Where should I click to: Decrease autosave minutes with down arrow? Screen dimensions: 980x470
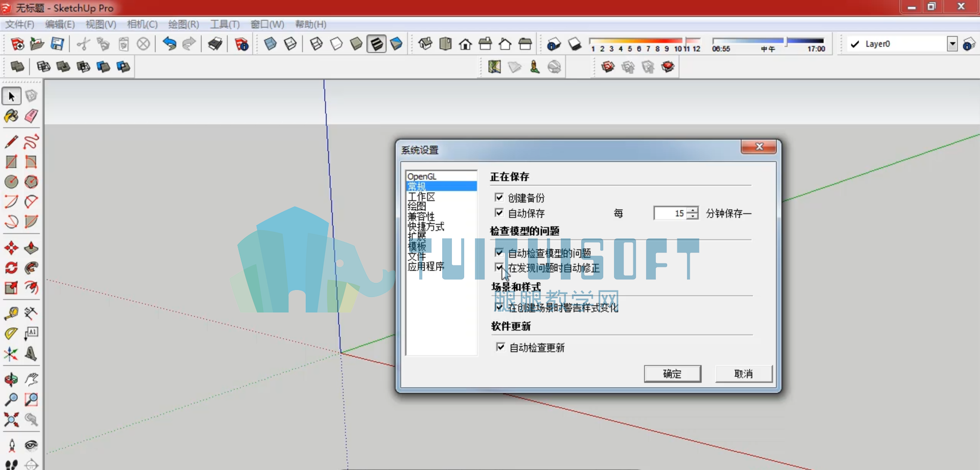692,216
